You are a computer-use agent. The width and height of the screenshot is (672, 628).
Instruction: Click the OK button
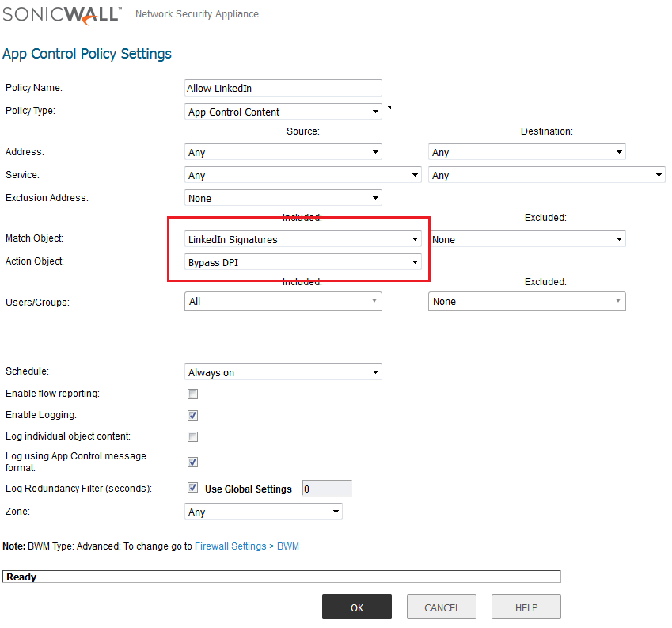tap(356, 607)
